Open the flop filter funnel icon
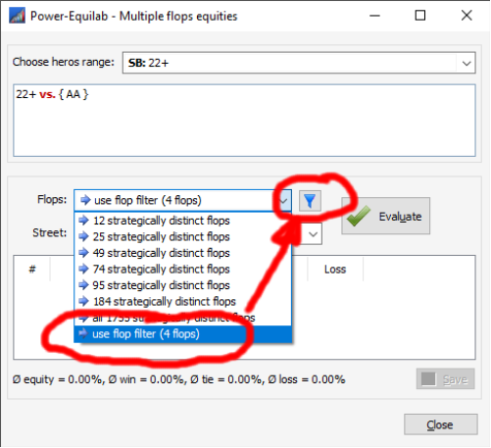491x448 pixels. pyautogui.click(x=310, y=201)
